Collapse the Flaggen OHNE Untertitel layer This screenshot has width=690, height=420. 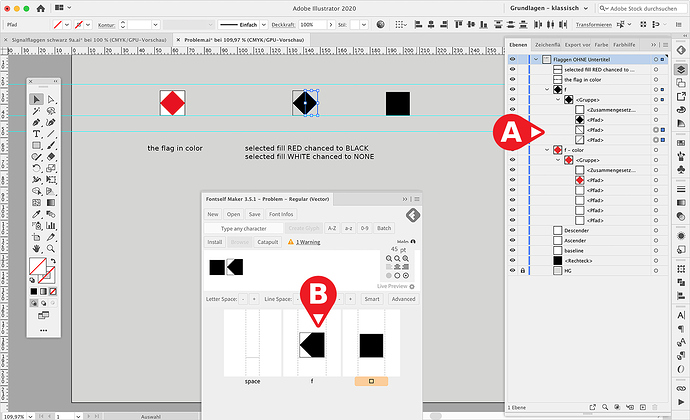coord(536,59)
